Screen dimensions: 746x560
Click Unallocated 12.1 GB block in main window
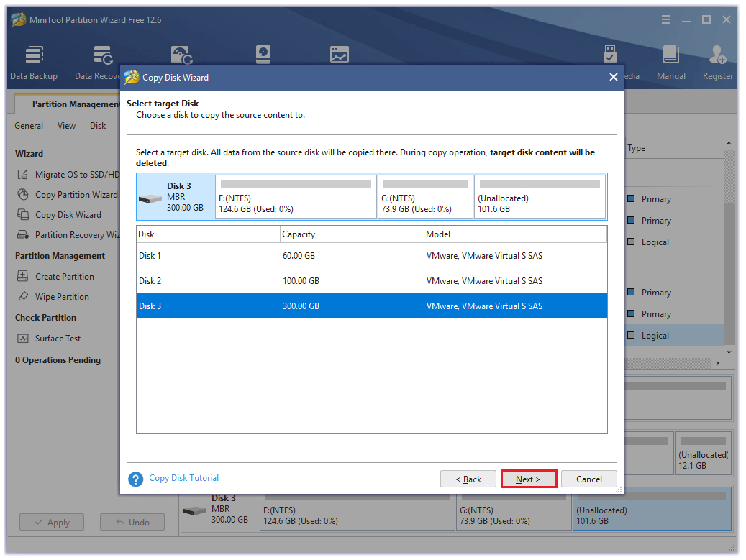pos(703,453)
